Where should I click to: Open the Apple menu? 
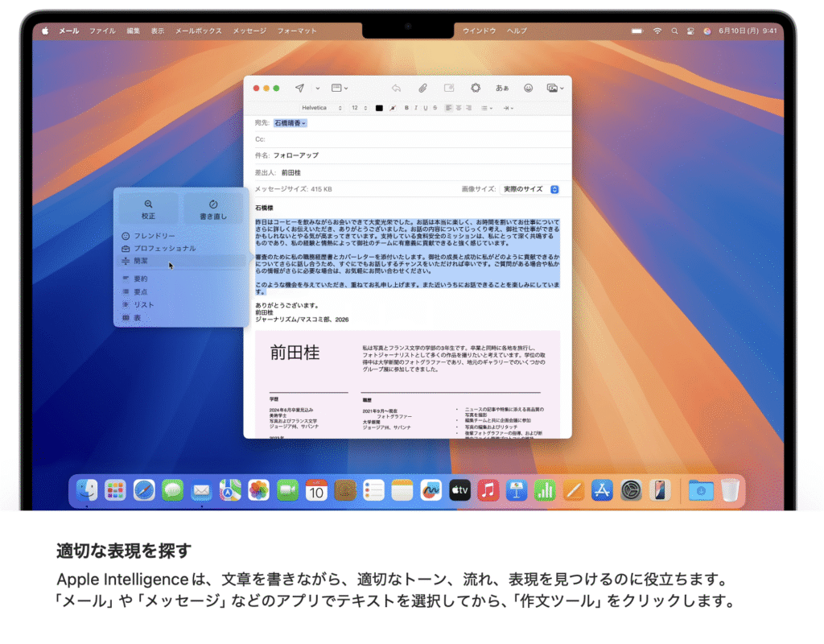coord(45,31)
